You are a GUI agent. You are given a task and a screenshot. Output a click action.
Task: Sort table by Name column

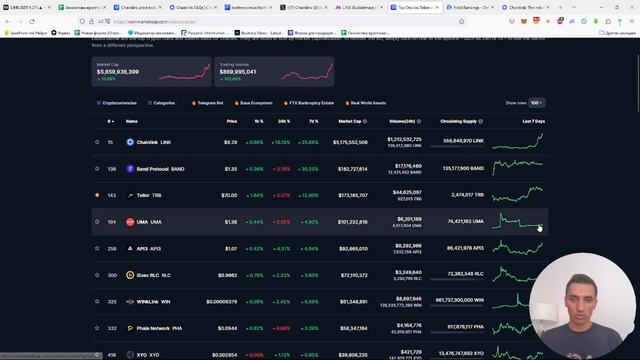[x=131, y=121]
